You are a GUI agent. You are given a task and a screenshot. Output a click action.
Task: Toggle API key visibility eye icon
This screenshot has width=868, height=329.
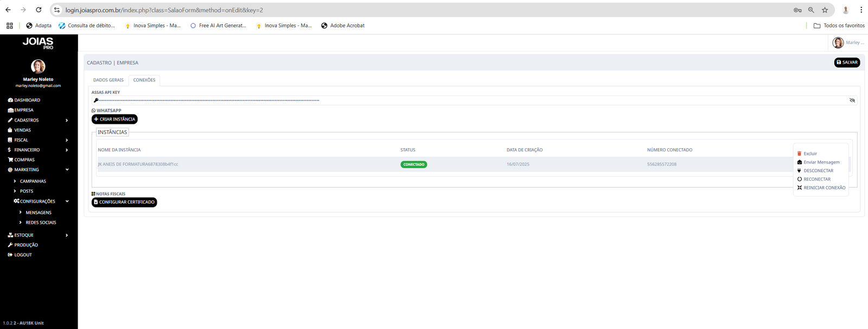[x=852, y=100]
